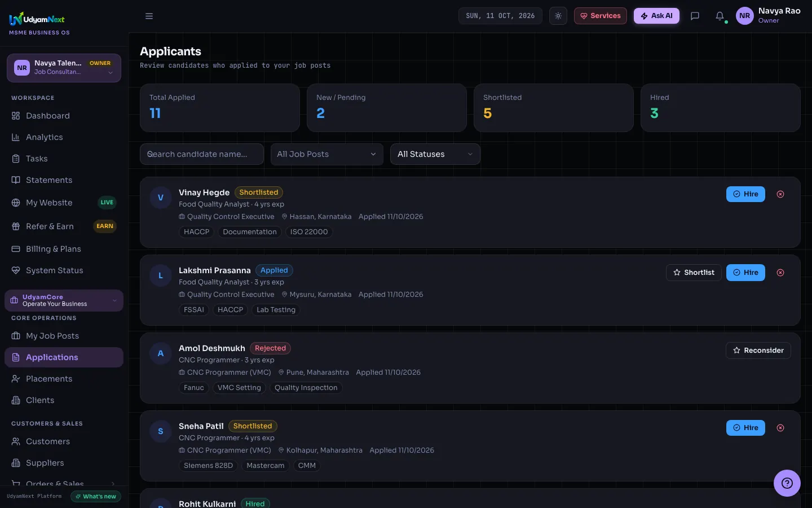
Task: Click the Services button in header
Action: pos(601,16)
